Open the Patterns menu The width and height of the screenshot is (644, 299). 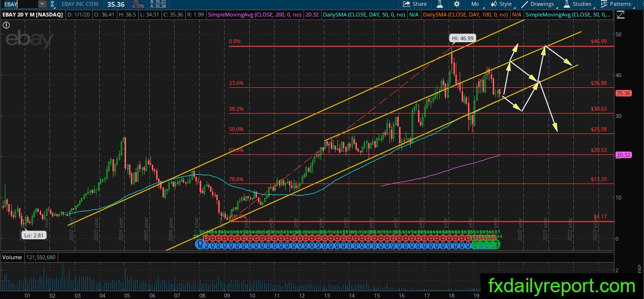(x=616, y=4)
